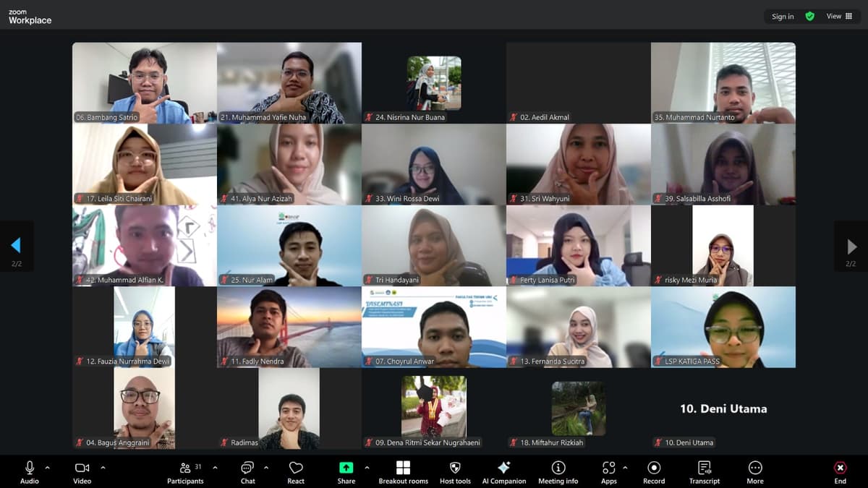Select Muhammad Nurtanto video tile
This screenshot has height=488, width=868.
click(723, 82)
